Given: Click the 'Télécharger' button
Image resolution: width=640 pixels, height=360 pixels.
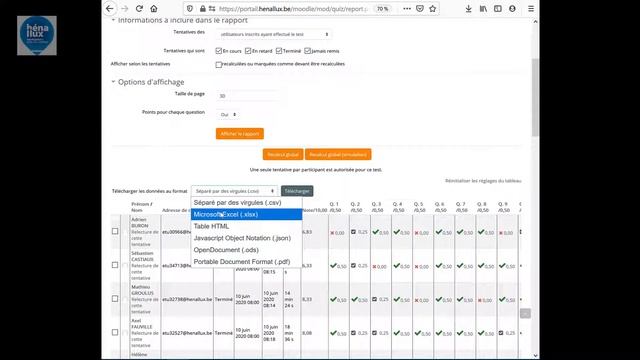Looking at the screenshot, I should [x=297, y=191].
